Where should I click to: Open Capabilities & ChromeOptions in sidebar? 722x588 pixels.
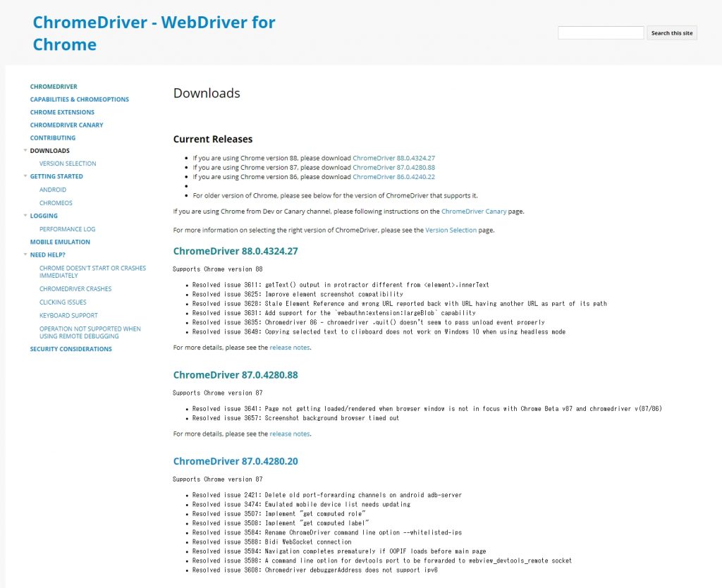pyautogui.click(x=79, y=99)
